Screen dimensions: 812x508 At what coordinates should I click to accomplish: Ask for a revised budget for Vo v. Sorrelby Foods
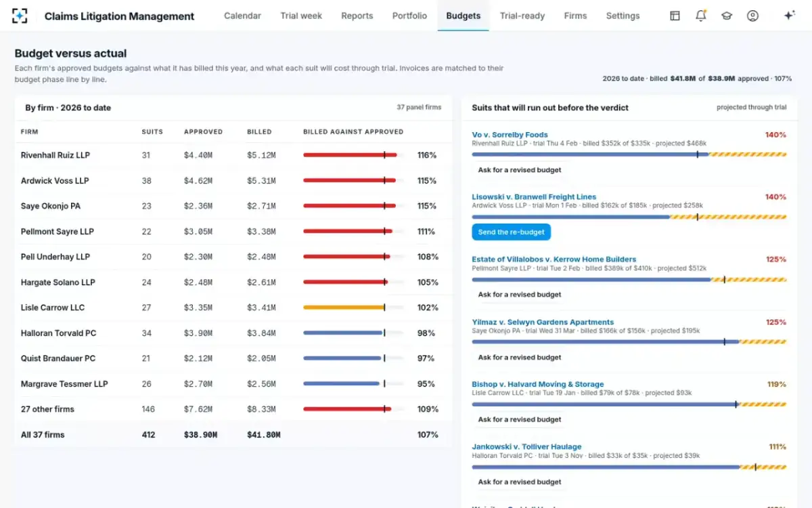[520, 170]
